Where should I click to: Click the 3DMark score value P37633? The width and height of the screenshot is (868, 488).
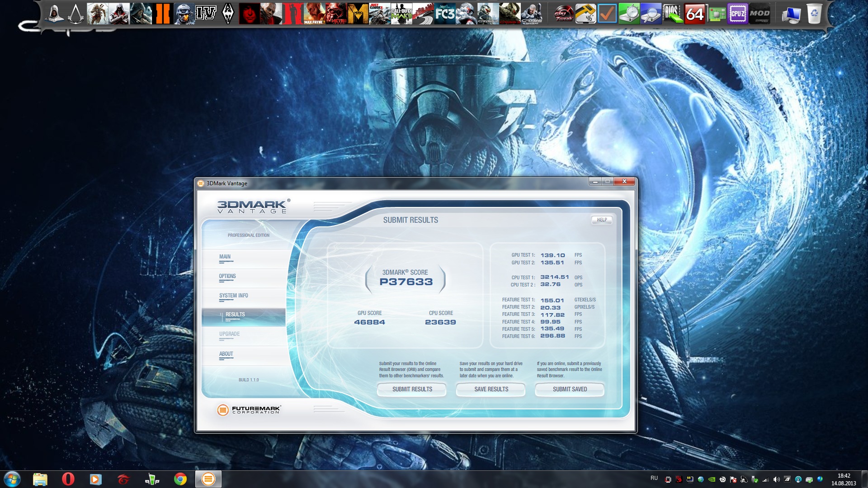point(406,282)
